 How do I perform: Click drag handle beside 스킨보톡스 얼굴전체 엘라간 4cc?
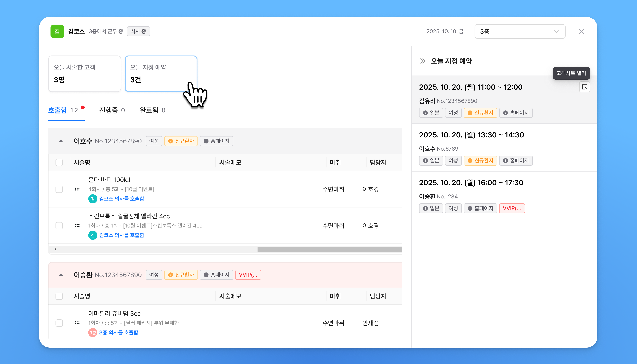[77, 226]
